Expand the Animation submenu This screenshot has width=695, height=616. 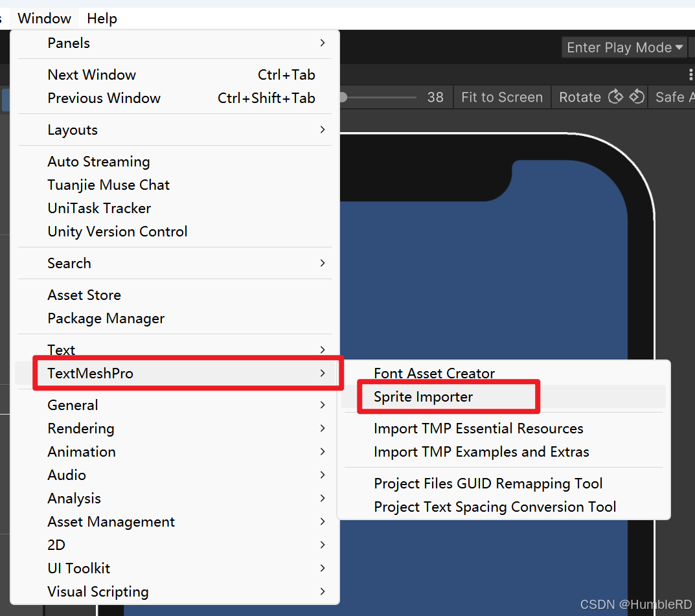tap(175, 451)
